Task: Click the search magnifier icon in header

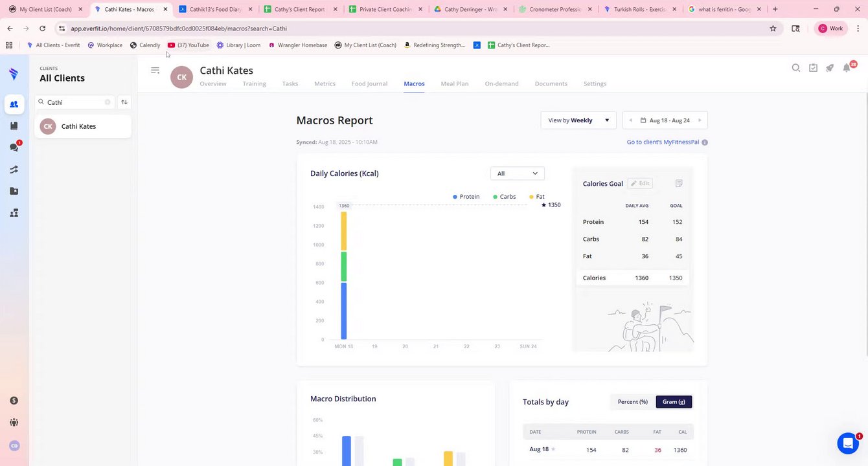Action: [x=796, y=68]
